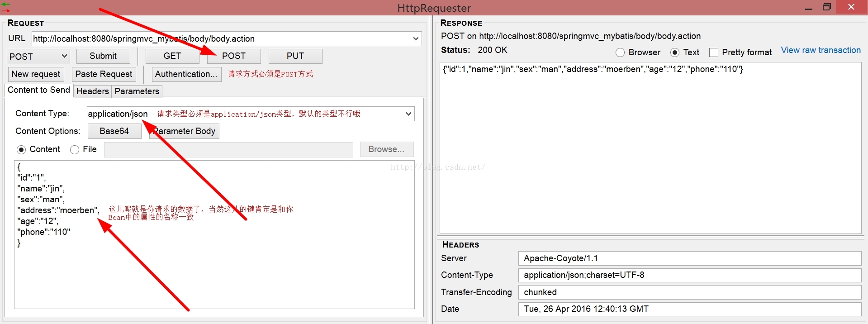Viewport: 868px width, 324px height.
Task: Click the Server header value Apache-Coyote/1.1
Action: (690, 258)
